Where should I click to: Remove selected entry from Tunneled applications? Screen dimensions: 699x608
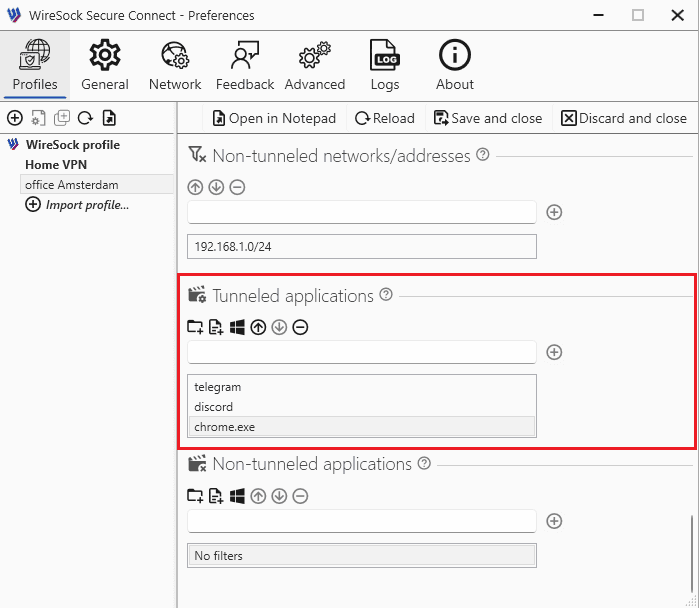point(300,327)
